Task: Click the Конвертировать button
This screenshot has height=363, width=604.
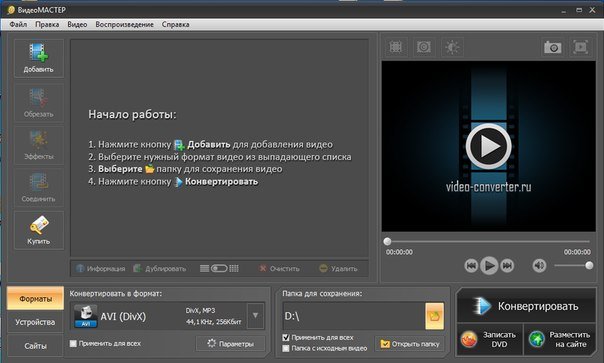Action: [526, 306]
